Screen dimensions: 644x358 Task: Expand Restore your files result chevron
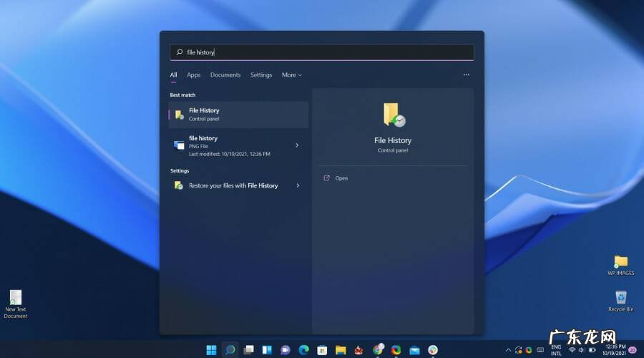pyautogui.click(x=298, y=185)
